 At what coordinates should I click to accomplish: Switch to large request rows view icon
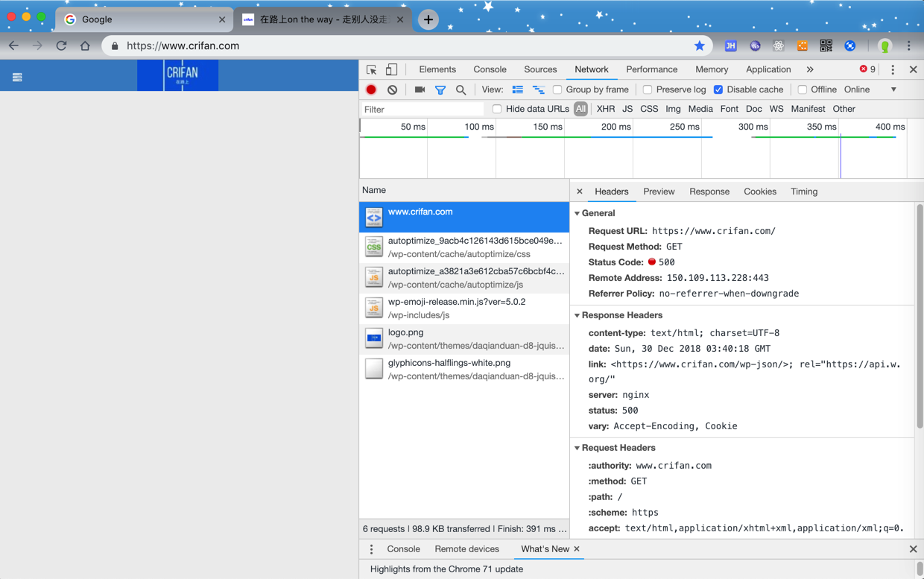click(517, 89)
